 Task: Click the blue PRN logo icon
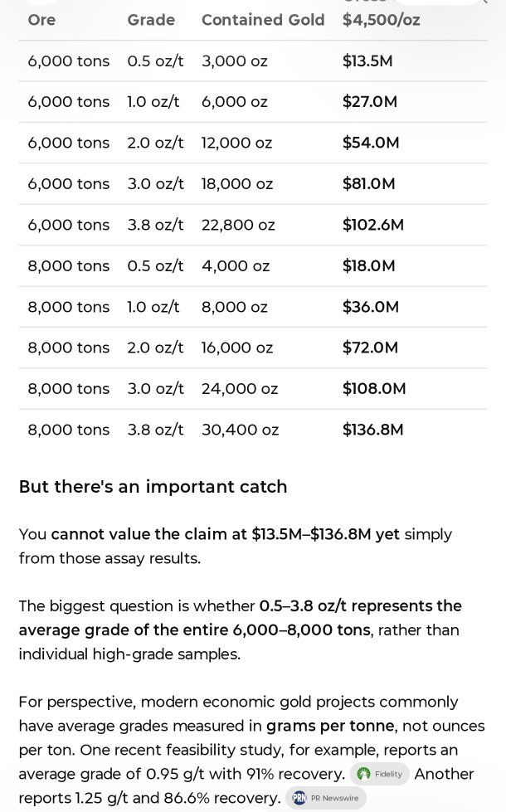299,798
